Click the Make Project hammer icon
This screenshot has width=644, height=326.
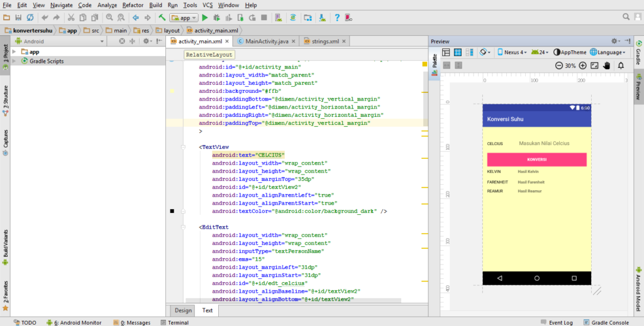162,18
